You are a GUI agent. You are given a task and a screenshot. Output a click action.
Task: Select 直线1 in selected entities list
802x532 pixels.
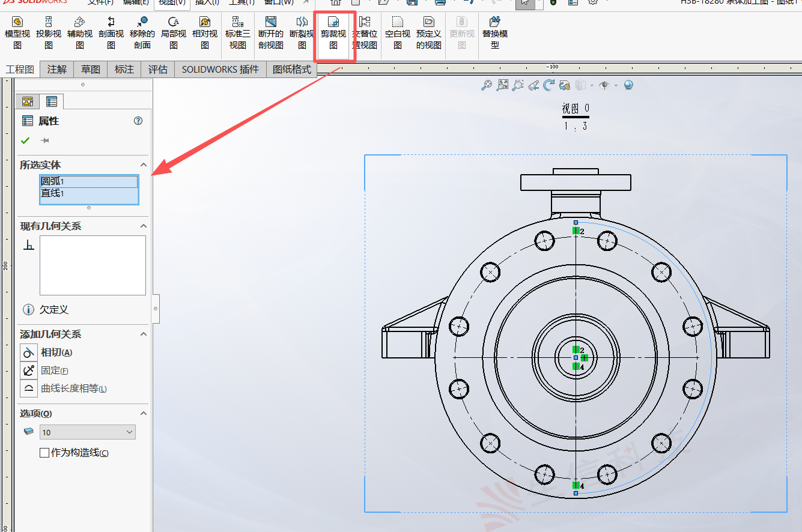click(x=89, y=193)
